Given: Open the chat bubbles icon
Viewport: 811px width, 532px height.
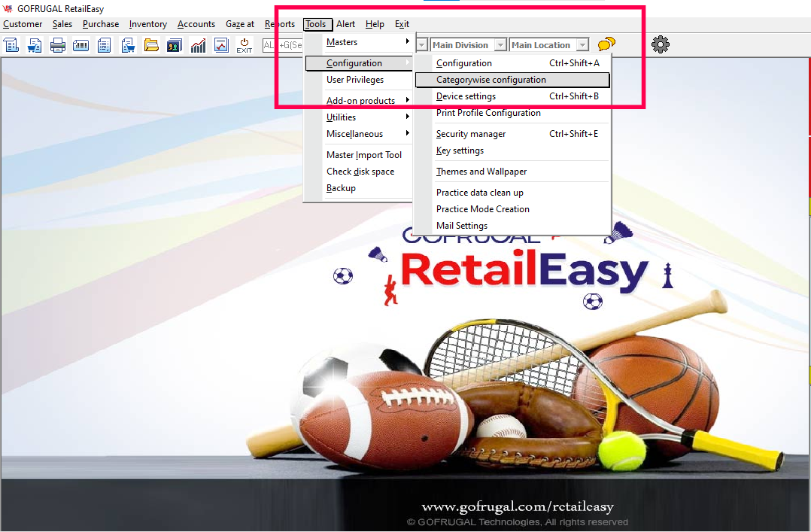Looking at the screenshot, I should click(606, 44).
